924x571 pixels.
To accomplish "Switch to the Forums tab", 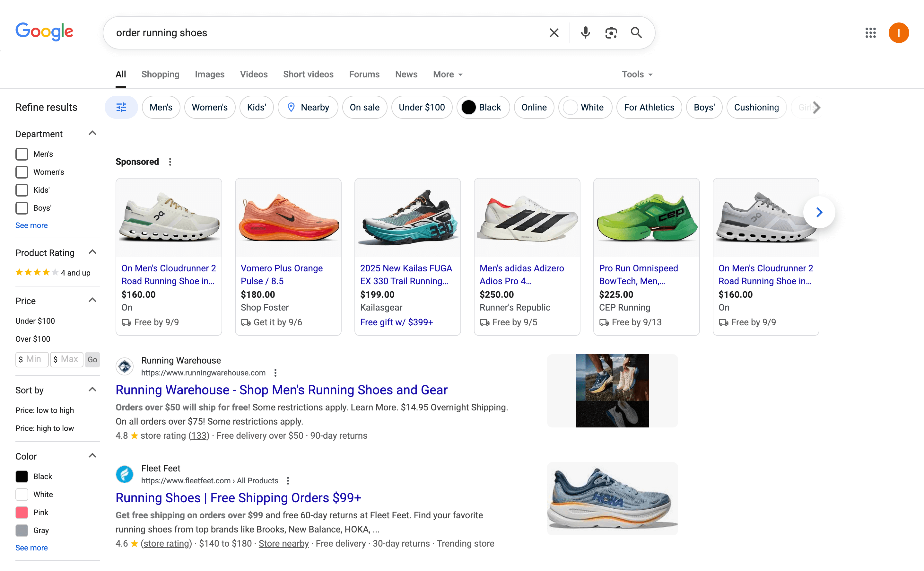I will coord(364,75).
